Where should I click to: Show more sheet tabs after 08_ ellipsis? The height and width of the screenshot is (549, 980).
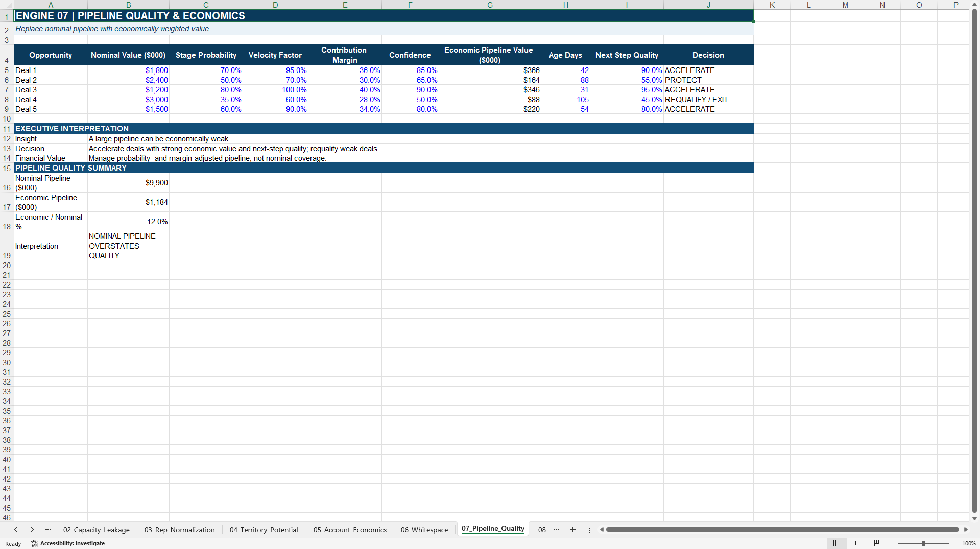556,530
